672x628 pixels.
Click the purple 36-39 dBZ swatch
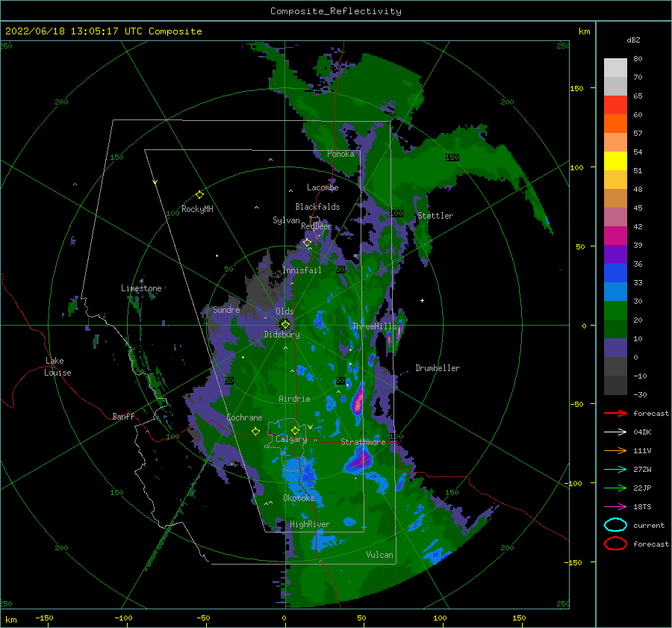[615, 255]
